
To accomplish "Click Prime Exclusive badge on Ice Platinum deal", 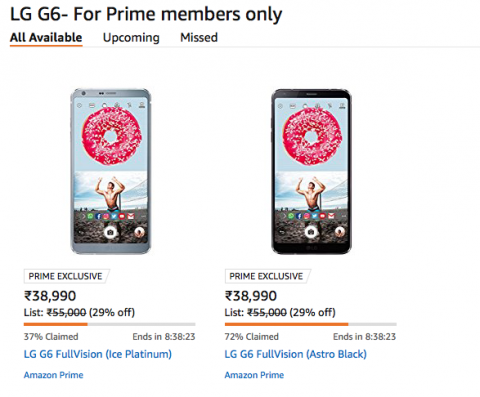I will 66,276.
